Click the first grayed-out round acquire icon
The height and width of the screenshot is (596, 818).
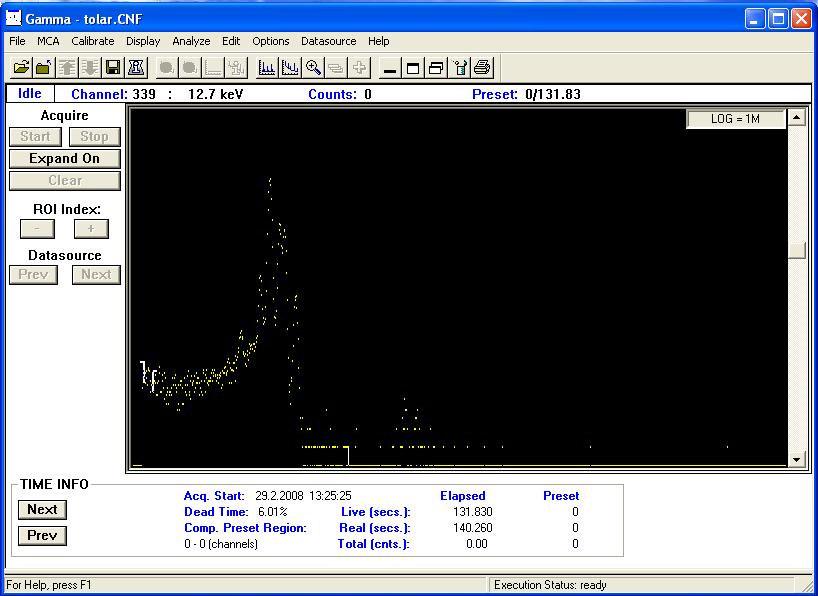(166, 68)
